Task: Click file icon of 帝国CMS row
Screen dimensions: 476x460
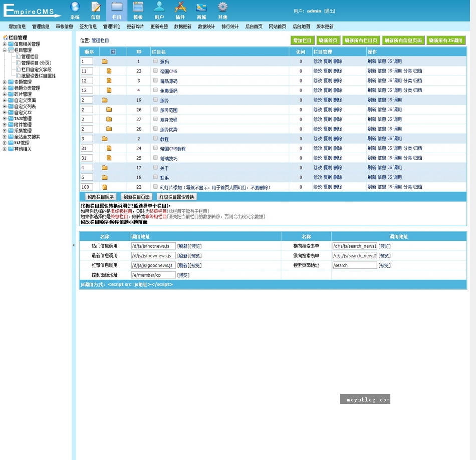Action: pos(109,71)
